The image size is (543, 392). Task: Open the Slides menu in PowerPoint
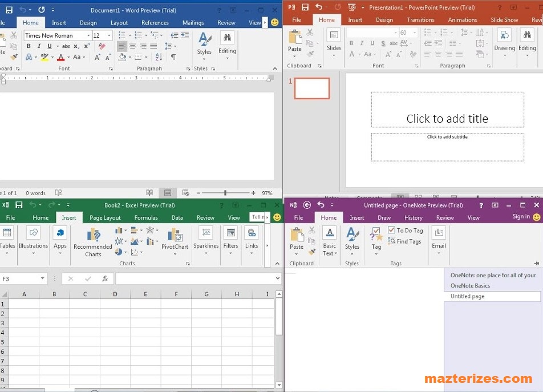click(x=334, y=43)
